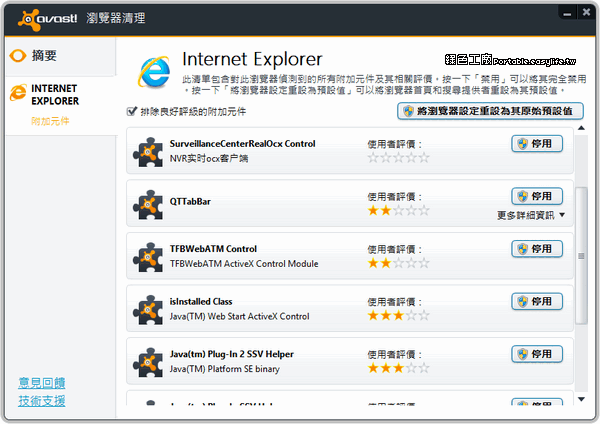Disable TFBWebATM Control add-on
Viewport: 600px width, 424px height.
[x=537, y=249]
